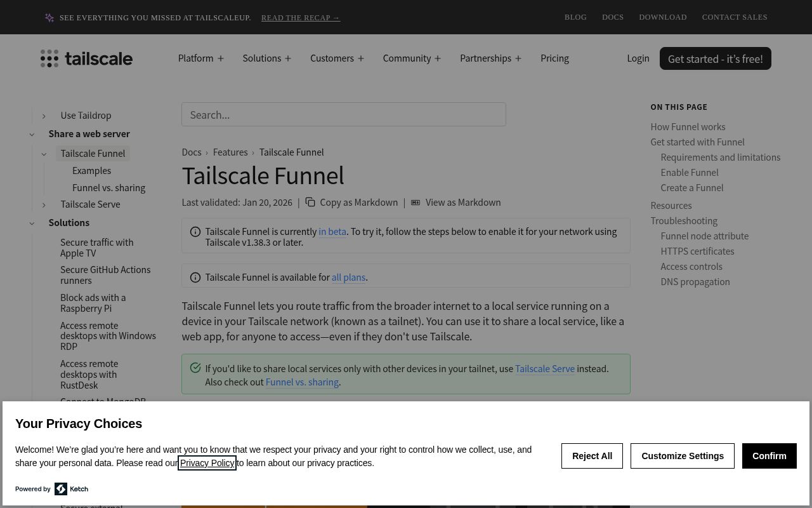Jump to How Funnel works section

coord(688,127)
